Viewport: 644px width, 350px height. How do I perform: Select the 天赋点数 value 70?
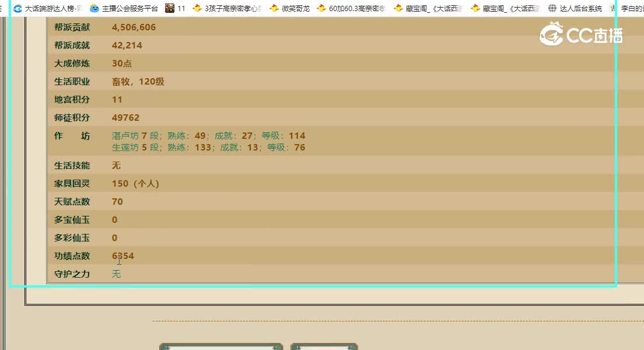click(117, 201)
